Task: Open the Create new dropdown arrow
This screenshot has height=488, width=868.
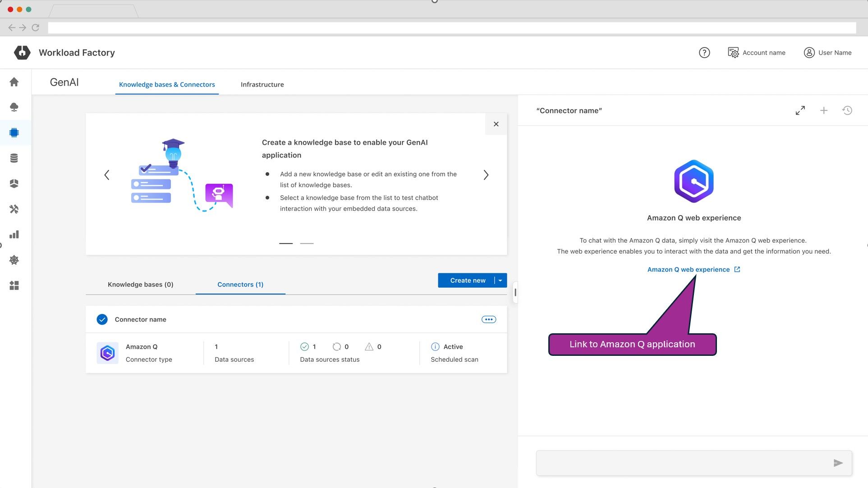Action: pyautogui.click(x=501, y=281)
